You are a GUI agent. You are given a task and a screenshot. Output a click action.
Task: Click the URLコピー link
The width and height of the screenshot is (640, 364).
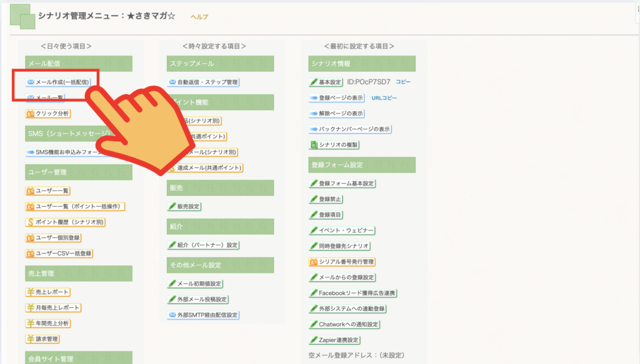point(384,98)
